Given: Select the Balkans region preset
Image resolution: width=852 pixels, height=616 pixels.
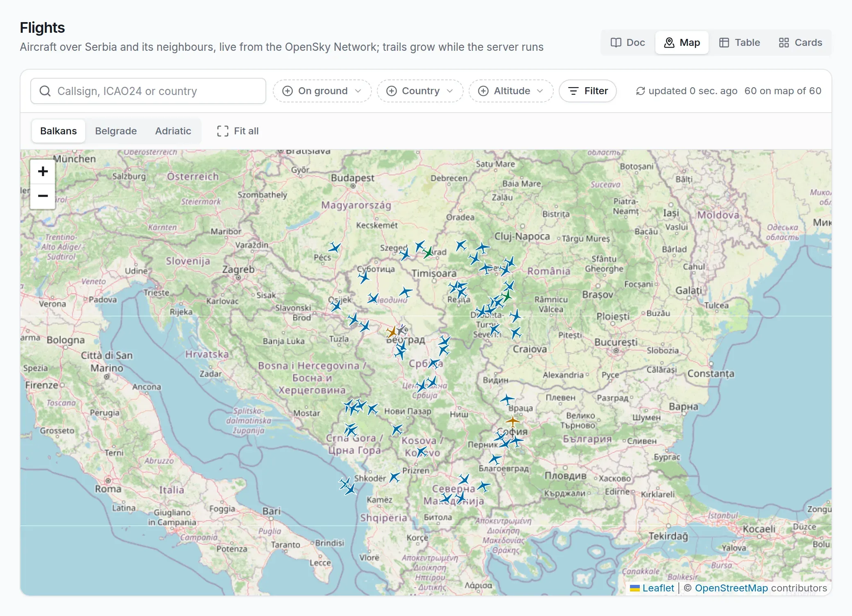Looking at the screenshot, I should click(x=59, y=131).
